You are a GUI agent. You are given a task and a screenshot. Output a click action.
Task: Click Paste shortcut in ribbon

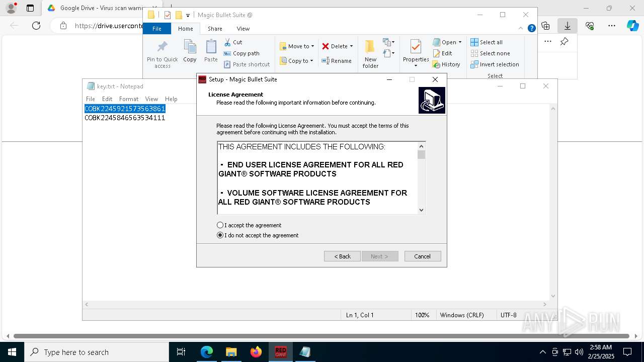247,64
